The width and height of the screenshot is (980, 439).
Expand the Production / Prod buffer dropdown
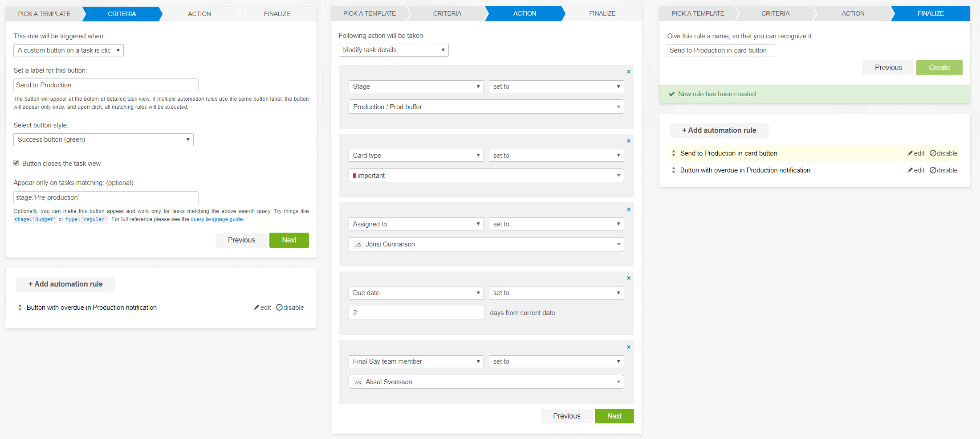point(486,107)
